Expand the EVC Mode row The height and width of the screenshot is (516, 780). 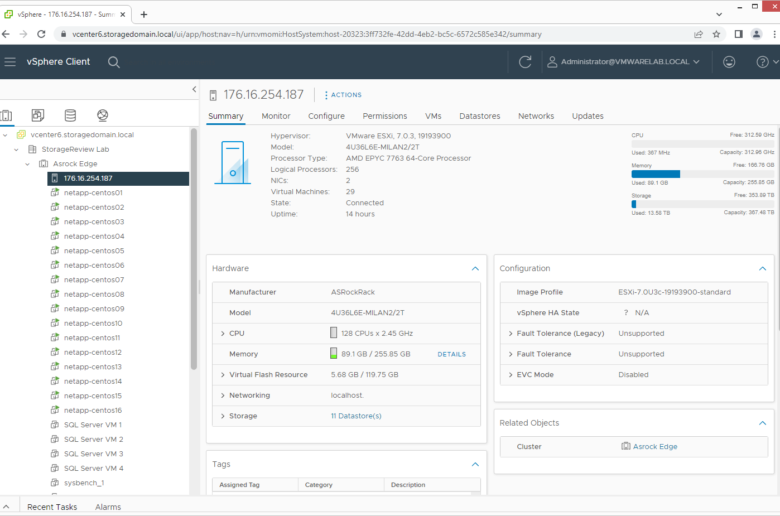point(510,375)
